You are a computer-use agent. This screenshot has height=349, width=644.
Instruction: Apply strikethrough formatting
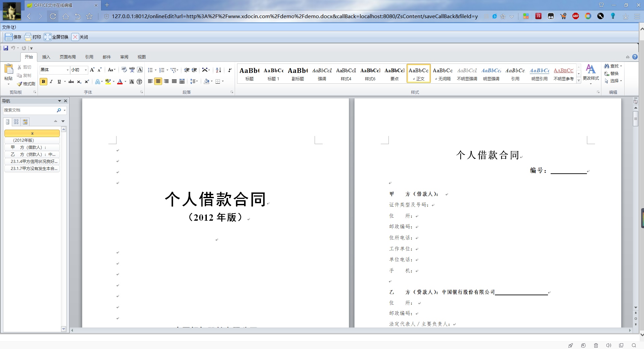(71, 82)
